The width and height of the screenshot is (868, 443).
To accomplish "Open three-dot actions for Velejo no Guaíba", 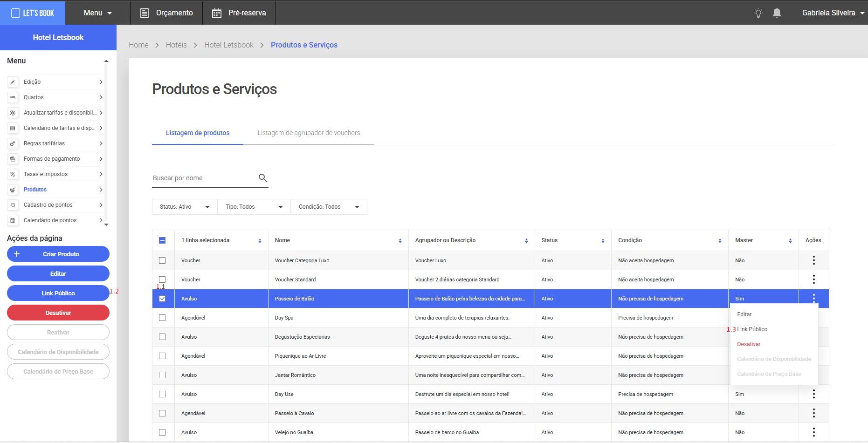I will tap(813, 432).
